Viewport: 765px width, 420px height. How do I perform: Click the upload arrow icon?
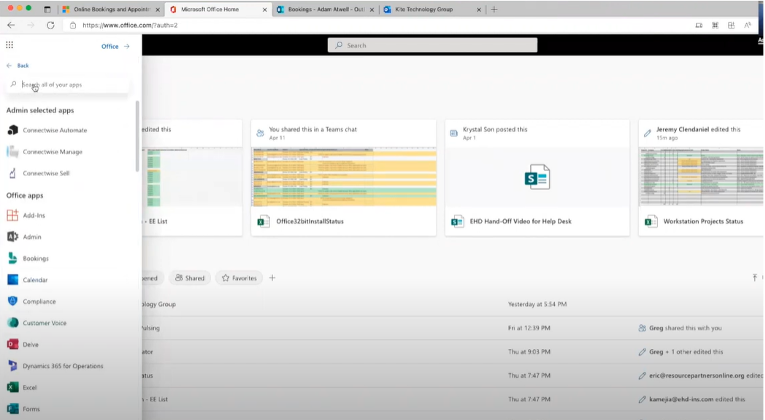[755, 278]
